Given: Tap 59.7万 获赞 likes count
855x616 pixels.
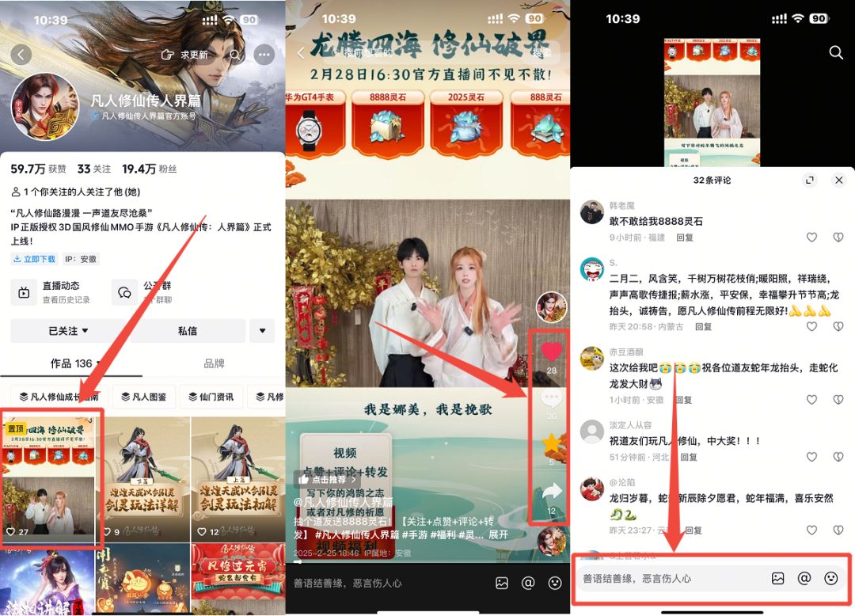Looking at the screenshot, I should pos(38,169).
